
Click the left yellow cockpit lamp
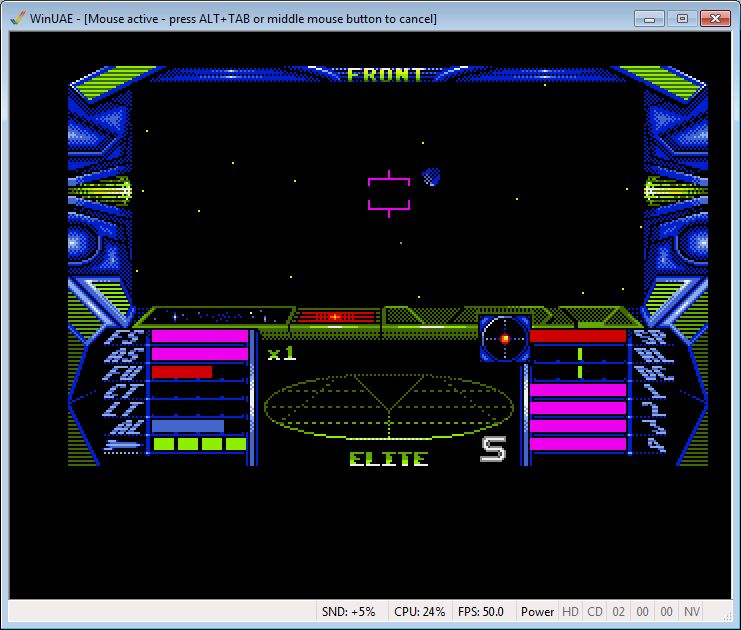pyautogui.click(x=102, y=191)
